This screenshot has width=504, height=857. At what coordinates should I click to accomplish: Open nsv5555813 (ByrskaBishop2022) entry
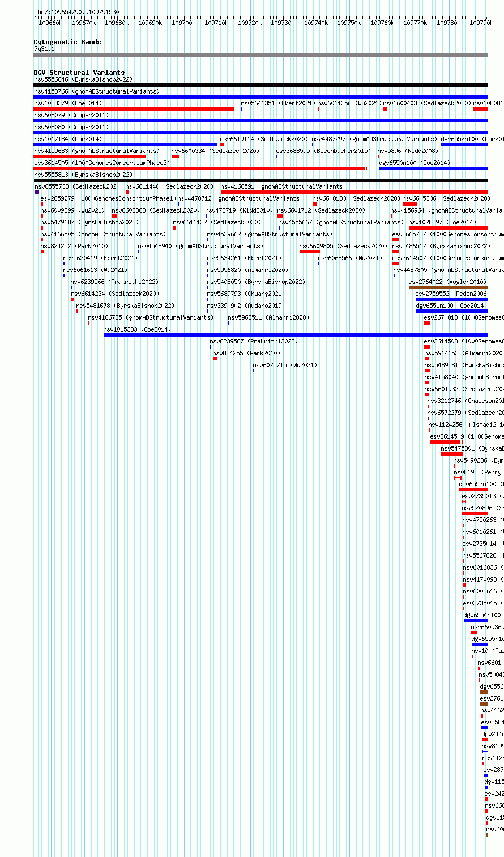click(83, 175)
